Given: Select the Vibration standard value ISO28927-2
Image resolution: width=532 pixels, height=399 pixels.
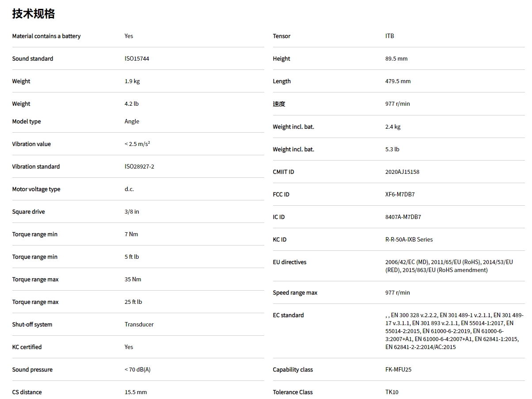Looking at the screenshot, I should (139, 167).
